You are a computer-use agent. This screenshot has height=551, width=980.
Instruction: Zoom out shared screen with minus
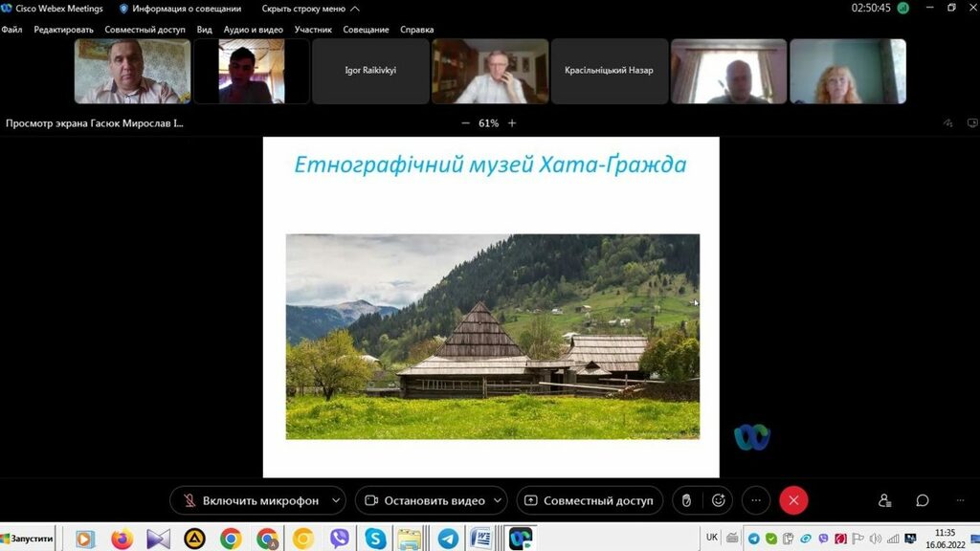click(x=465, y=123)
